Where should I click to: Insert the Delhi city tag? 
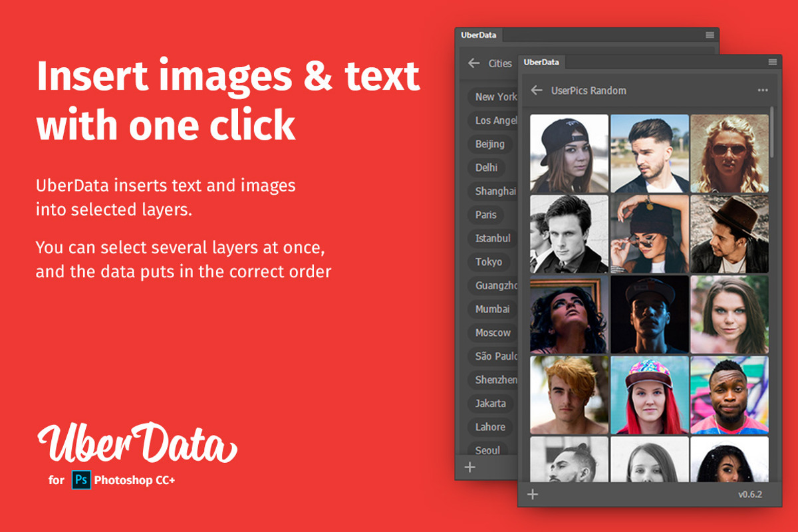point(487,168)
